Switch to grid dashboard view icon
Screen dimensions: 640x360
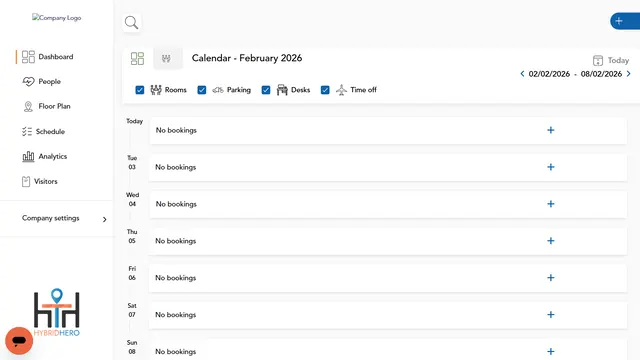pyautogui.click(x=137, y=58)
